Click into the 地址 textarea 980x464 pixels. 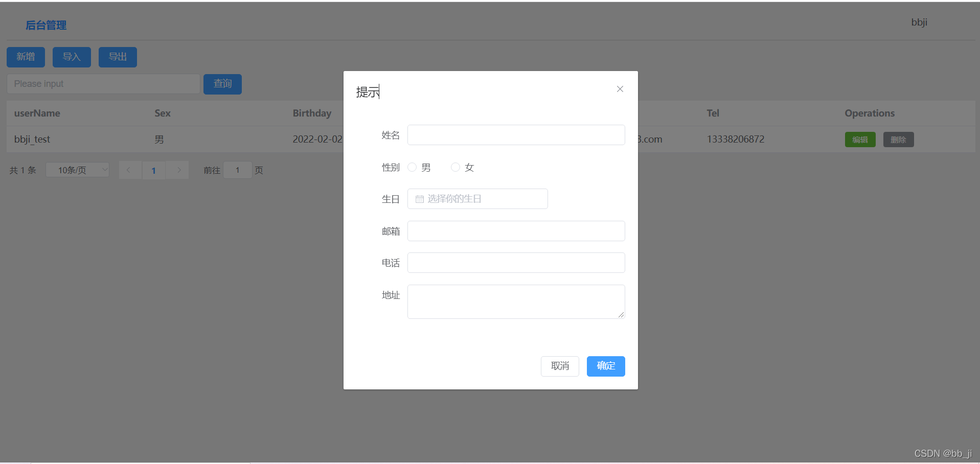(516, 301)
